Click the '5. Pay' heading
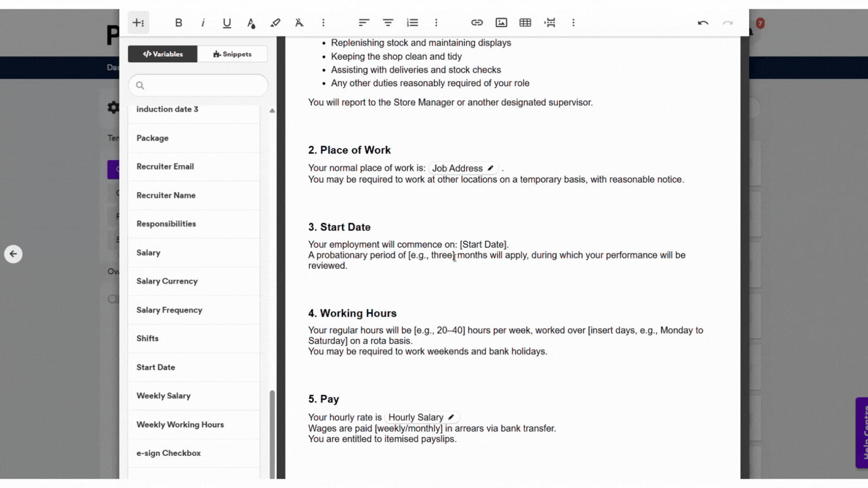This screenshot has width=868, height=488. click(x=324, y=399)
